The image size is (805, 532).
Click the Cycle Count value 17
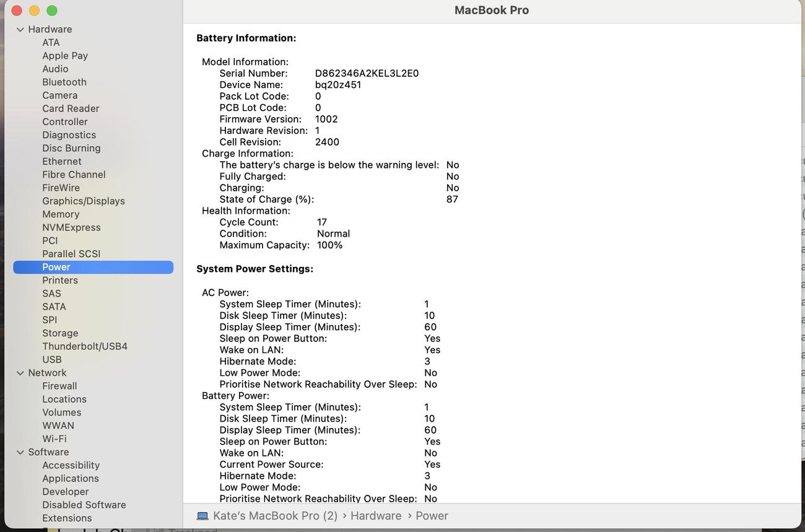[322, 222]
